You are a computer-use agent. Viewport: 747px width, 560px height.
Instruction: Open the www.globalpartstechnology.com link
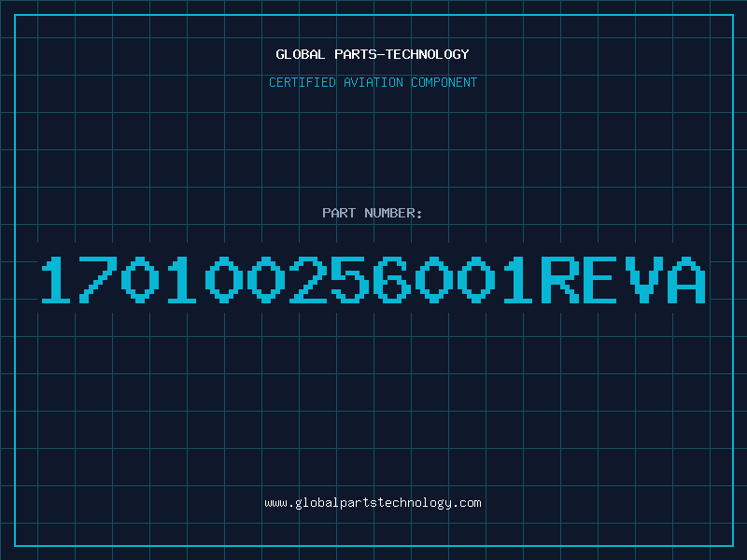(373, 503)
